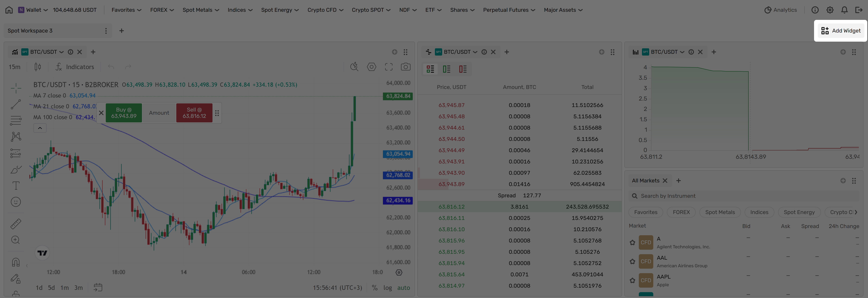The width and height of the screenshot is (868, 298).
Task: Open the chart widget BTC/USDT symbol dropdown
Action: (x=47, y=52)
